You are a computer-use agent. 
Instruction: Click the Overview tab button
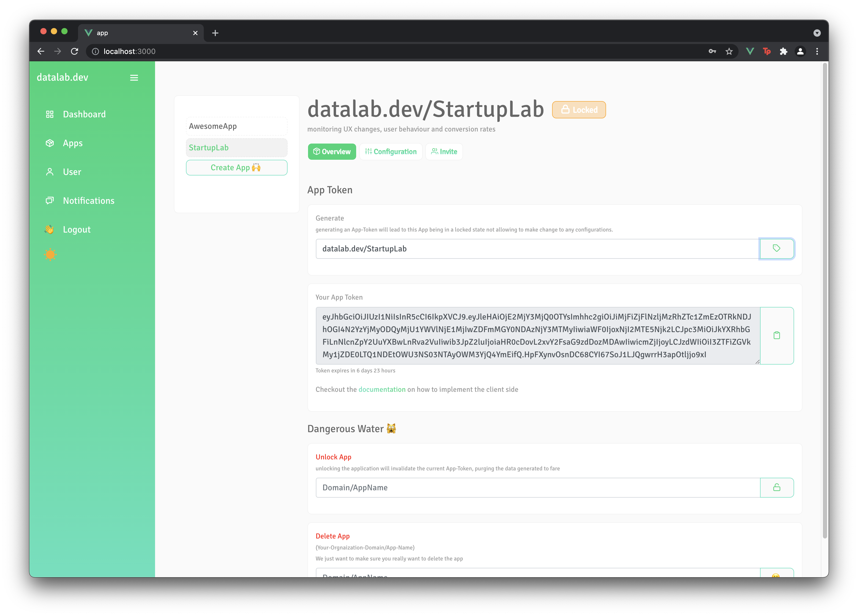tap(331, 151)
